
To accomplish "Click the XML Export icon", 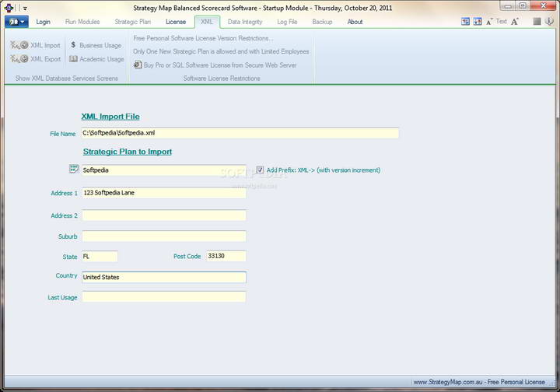I will (x=19, y=59).
